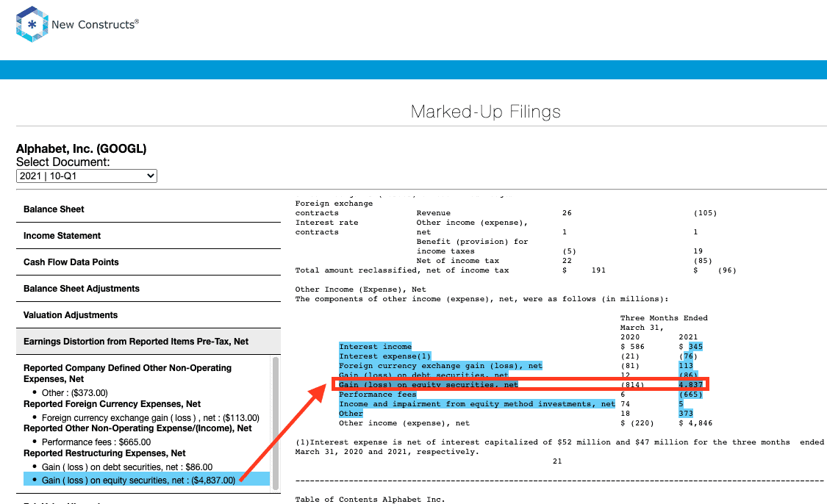Click highlighted Performance fees label in filing
827x504 pixels.
click(x=378, y=395)
